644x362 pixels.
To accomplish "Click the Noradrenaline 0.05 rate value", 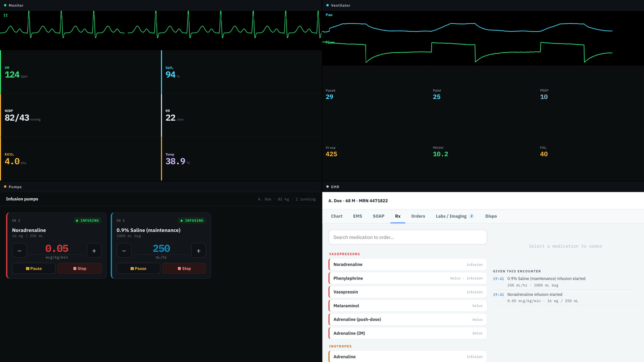I will coord(57,249).
